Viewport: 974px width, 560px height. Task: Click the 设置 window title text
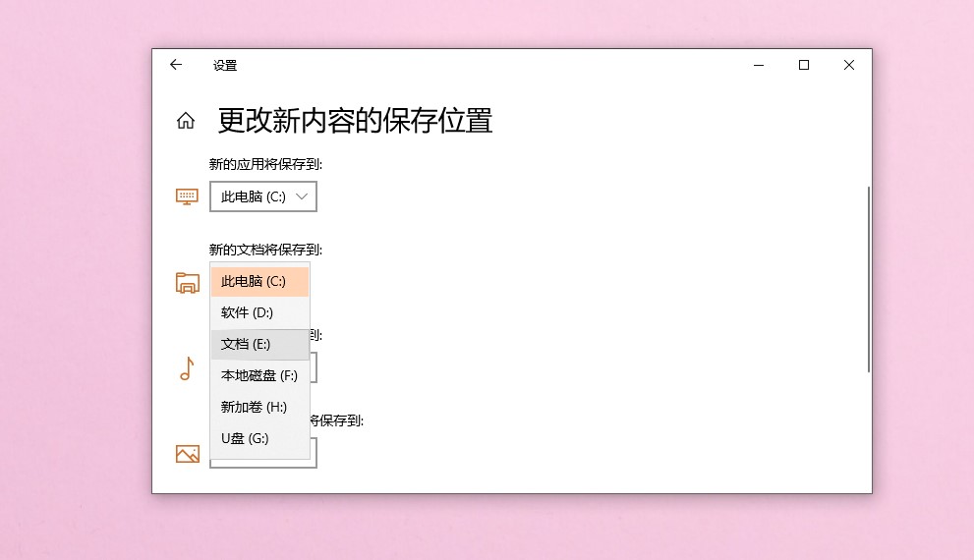click(x=225, y=66)
